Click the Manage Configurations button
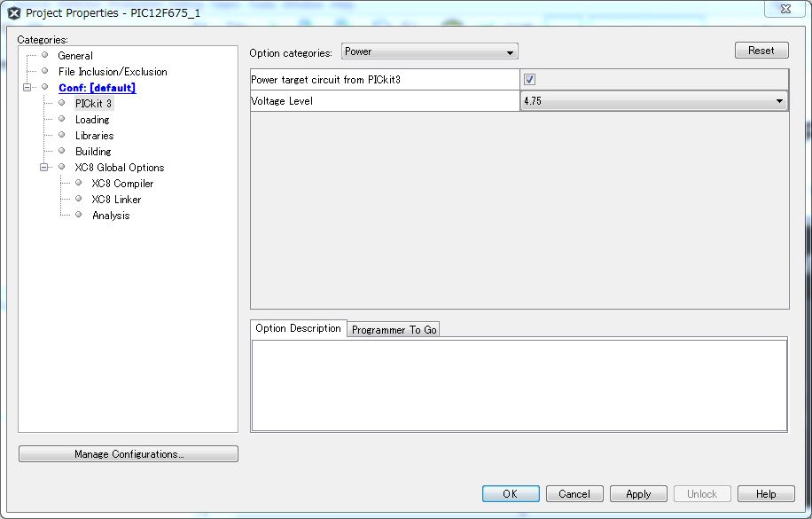This screenshot has width=812, height=519. tap(129, 454)
